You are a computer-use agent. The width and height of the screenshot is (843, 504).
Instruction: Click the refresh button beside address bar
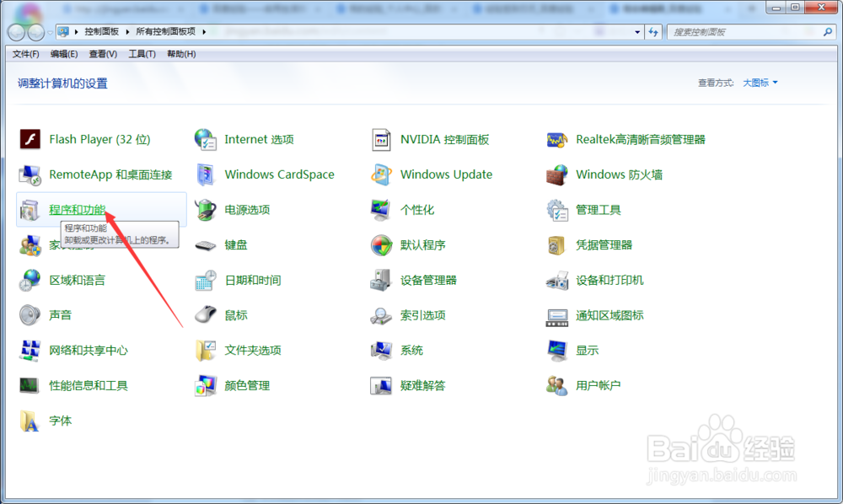pos(653,32)
